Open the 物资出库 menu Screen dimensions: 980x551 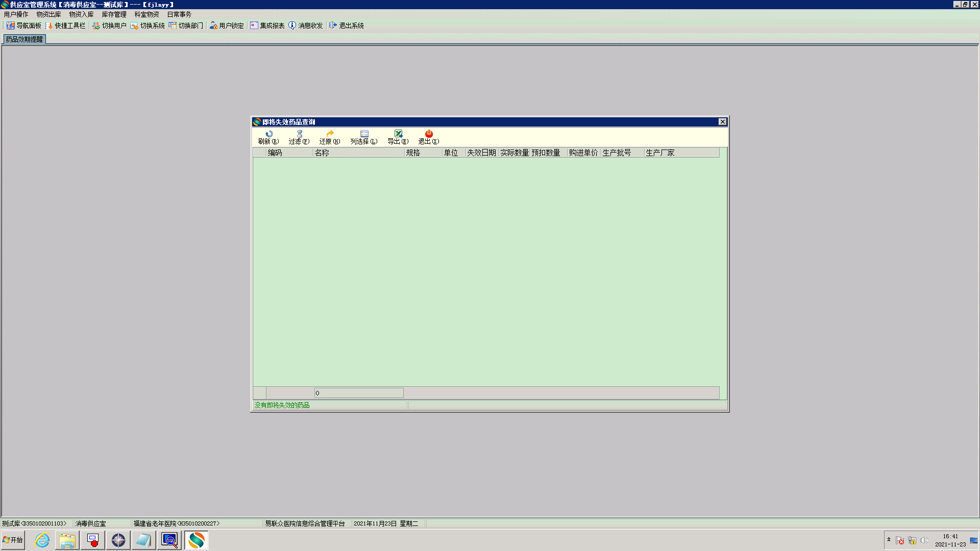[48, 14]
